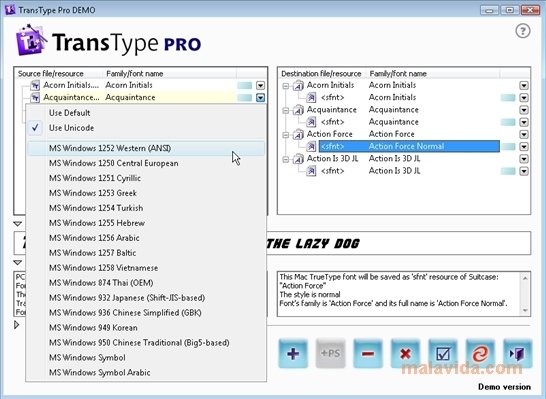Choose MS Windows 1252 Western (ANSI)
The width and height of the screenshot is (546, 399).
coord(146,148)
